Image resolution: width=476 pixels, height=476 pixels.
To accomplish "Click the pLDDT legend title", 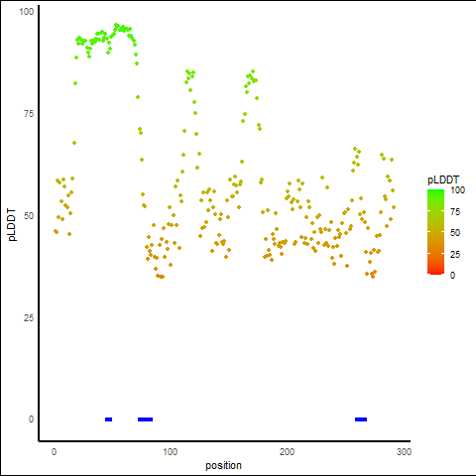I will [443, 179].
